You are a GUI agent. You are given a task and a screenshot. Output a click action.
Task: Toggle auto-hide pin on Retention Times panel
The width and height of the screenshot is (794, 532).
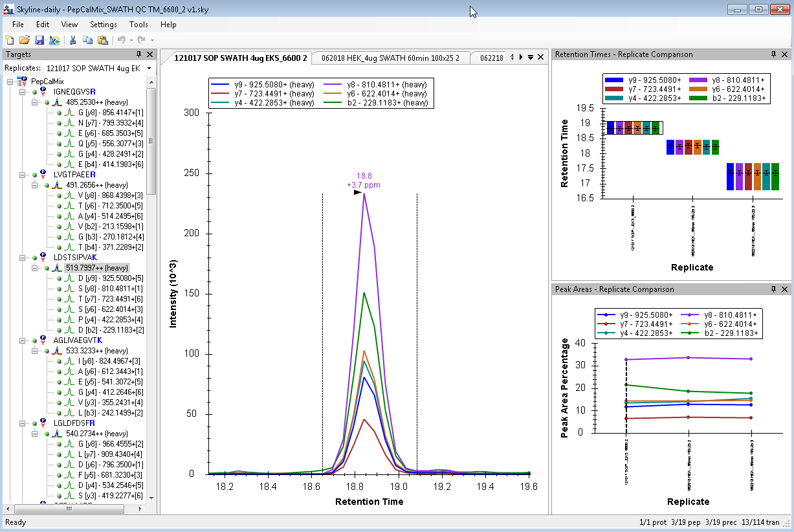click(x=773, y=54)
